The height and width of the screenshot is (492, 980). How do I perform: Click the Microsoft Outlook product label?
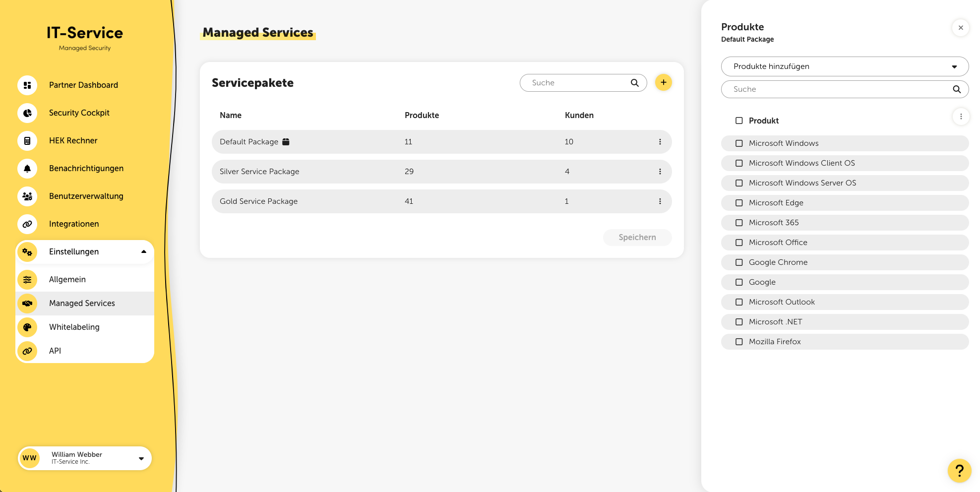click(782, 302)
